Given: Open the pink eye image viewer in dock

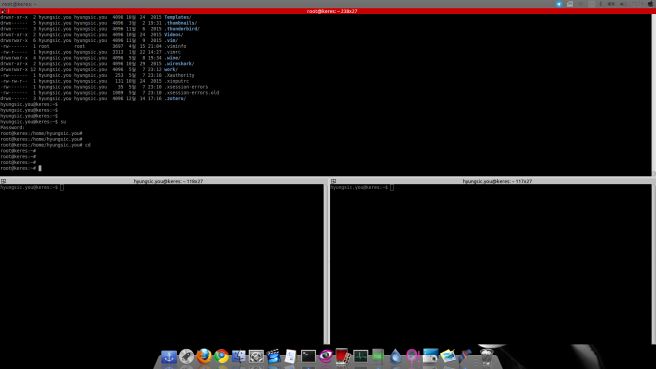Looking at the screenshot, I should [x=325, y=356].
